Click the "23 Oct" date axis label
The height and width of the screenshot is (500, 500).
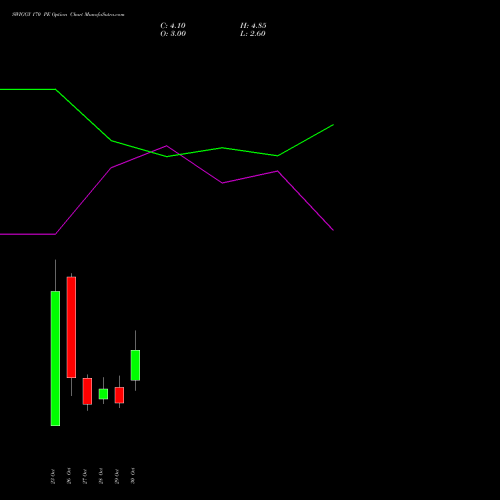click(53, 476)
